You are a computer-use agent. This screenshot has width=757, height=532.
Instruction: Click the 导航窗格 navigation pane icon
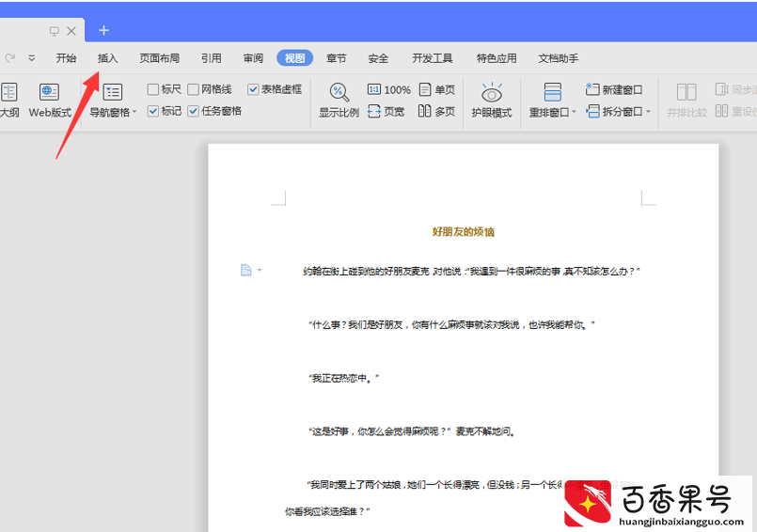(x=113, y=92)
